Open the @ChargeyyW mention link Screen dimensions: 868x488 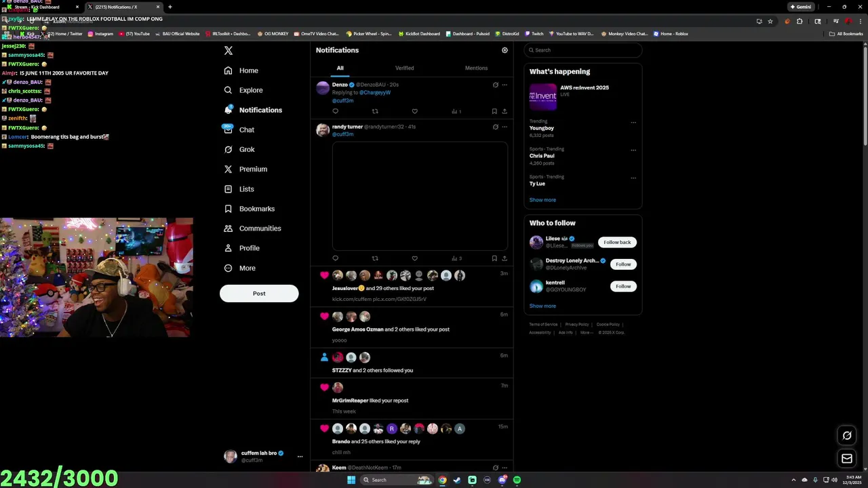pos(375,93)
